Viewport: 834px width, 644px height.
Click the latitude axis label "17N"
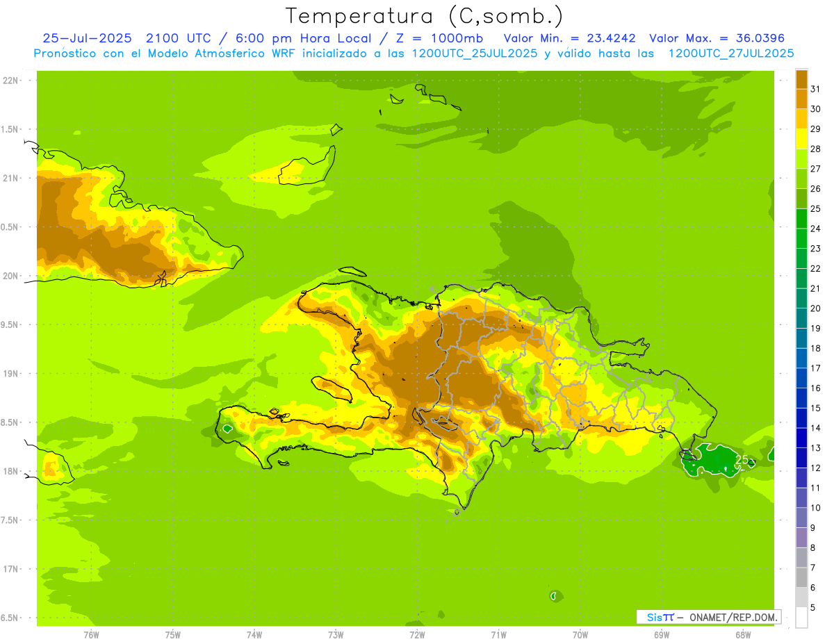click(x=11, y=569)
